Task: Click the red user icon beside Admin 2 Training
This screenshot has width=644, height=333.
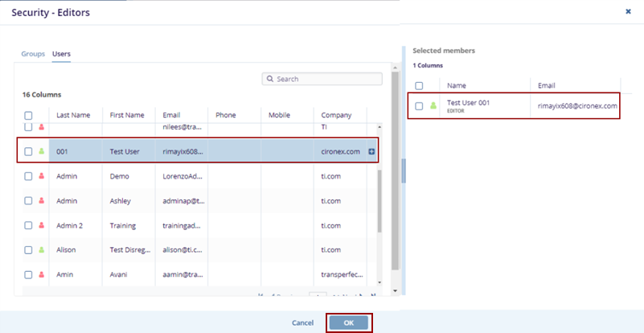Action: tap(42, 225)
